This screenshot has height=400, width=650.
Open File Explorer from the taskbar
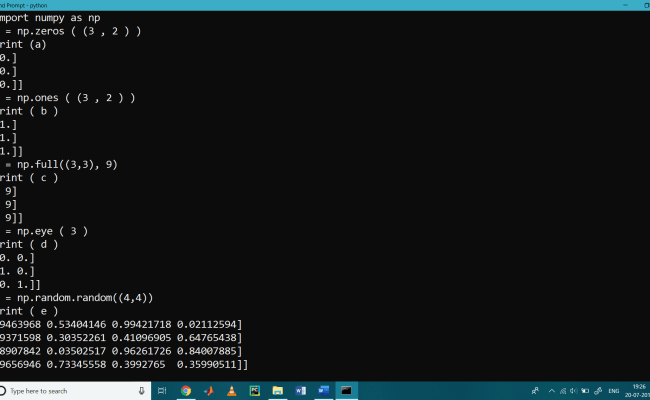278,390
